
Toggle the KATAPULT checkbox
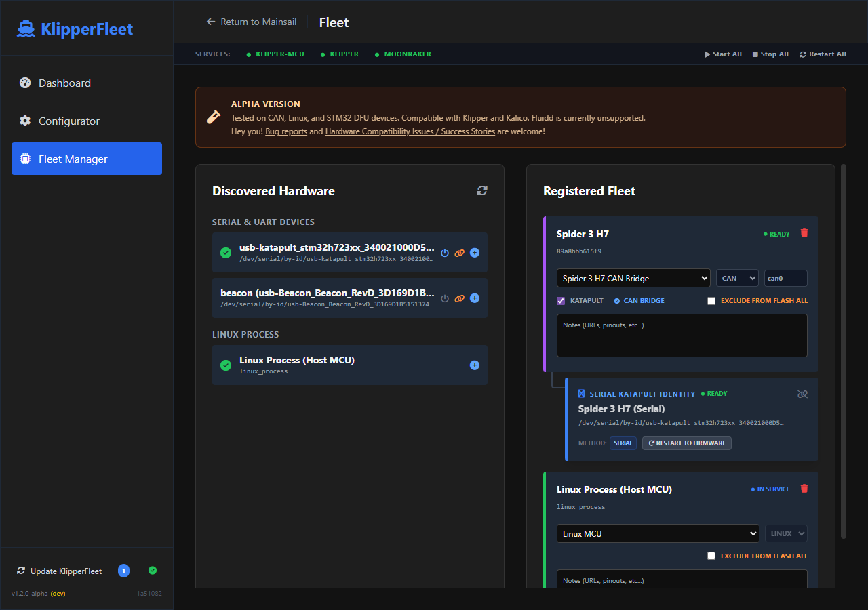coord(561,301)
